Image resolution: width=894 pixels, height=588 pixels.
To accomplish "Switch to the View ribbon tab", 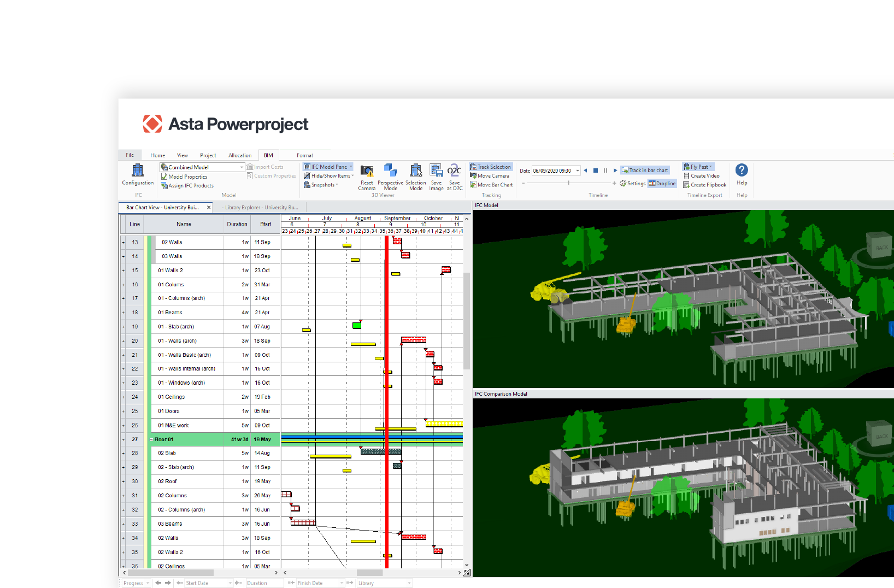I will [183, 156].
